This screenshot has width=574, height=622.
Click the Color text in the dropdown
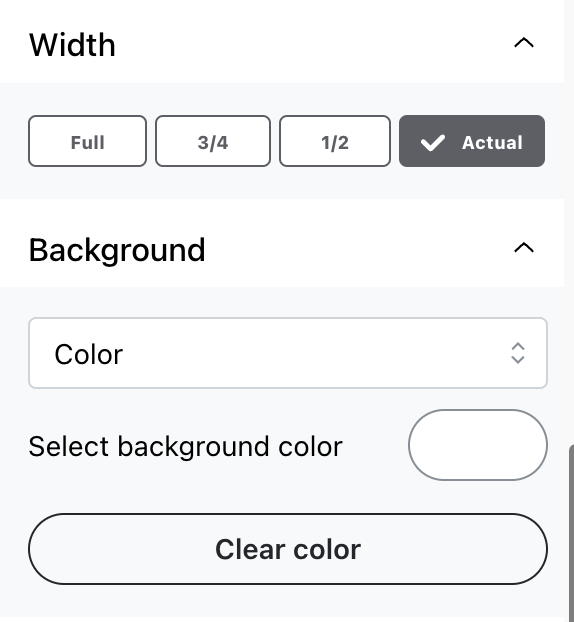[x=89, y=354]
